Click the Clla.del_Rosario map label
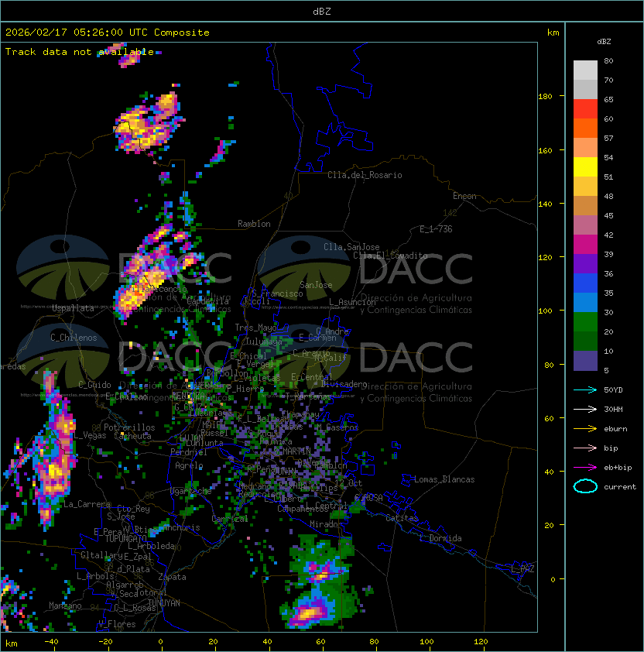Image resolution: width=644 pixels, height=652 pixels. point(365,175)
